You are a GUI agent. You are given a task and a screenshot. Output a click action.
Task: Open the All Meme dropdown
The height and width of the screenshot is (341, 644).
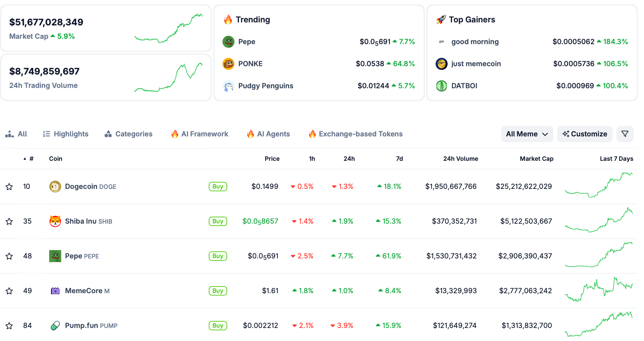527,134
